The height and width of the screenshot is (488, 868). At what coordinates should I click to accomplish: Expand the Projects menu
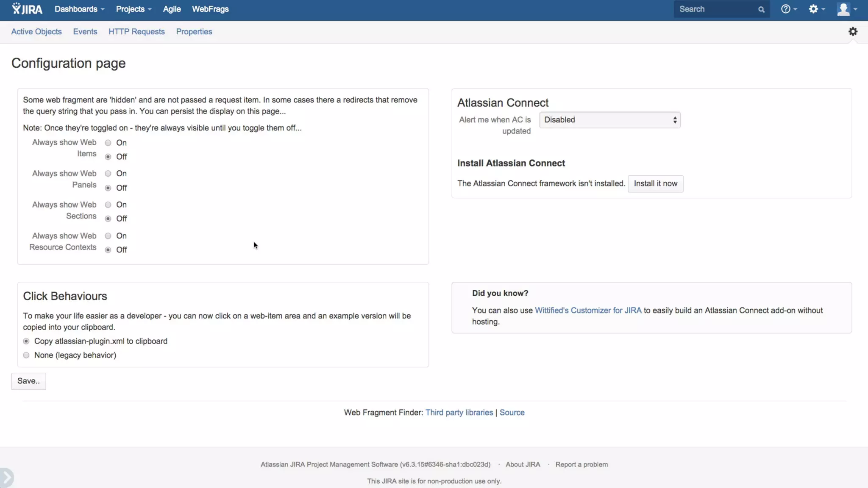(134, 9)
